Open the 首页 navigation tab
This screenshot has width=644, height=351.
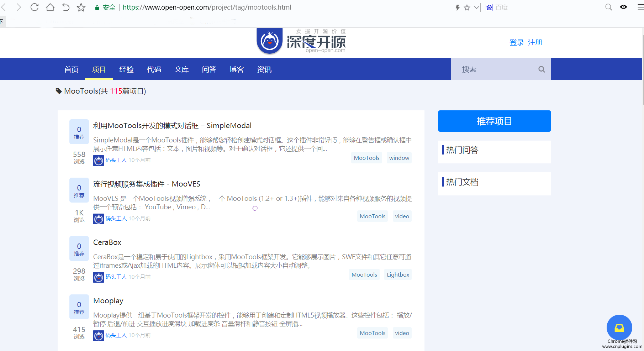(x=71, y=69)
